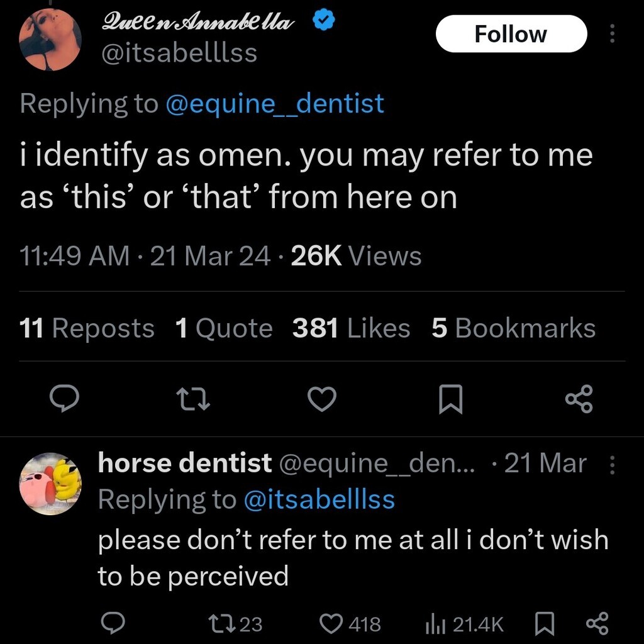Open the @equine__dentist mention link
This screenshot has width=644, height=644.
(275, 103)
